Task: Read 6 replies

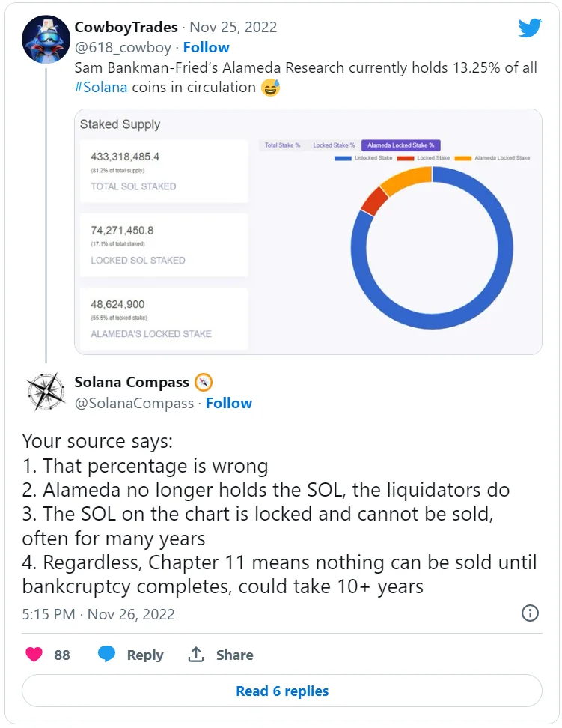Action: point(281,691)
